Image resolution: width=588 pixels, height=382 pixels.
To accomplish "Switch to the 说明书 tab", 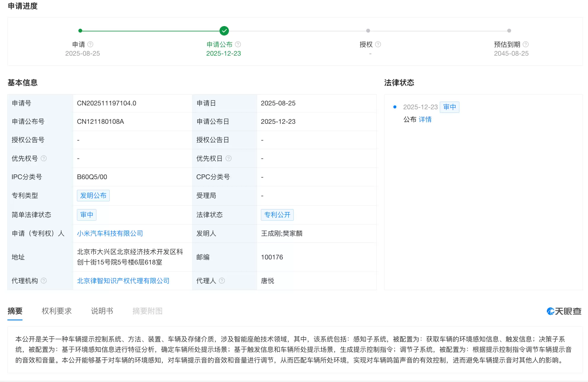I will [102, 311].
